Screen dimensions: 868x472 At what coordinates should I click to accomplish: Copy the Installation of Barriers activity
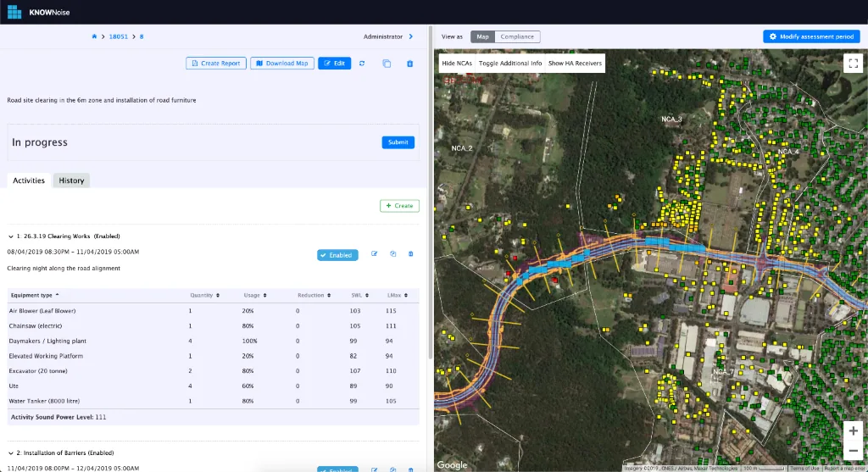click(393, 469)
